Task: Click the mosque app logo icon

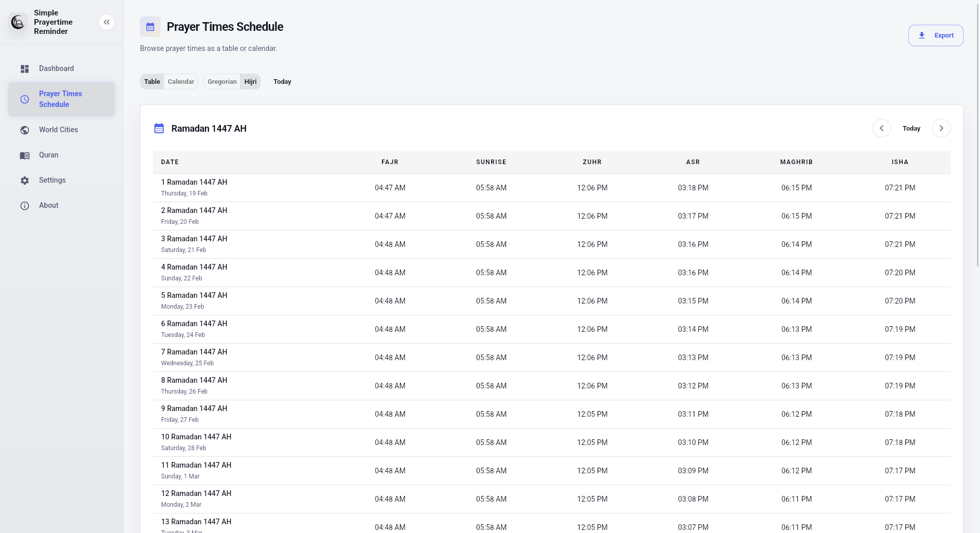Action: click(x=18, y=22)
